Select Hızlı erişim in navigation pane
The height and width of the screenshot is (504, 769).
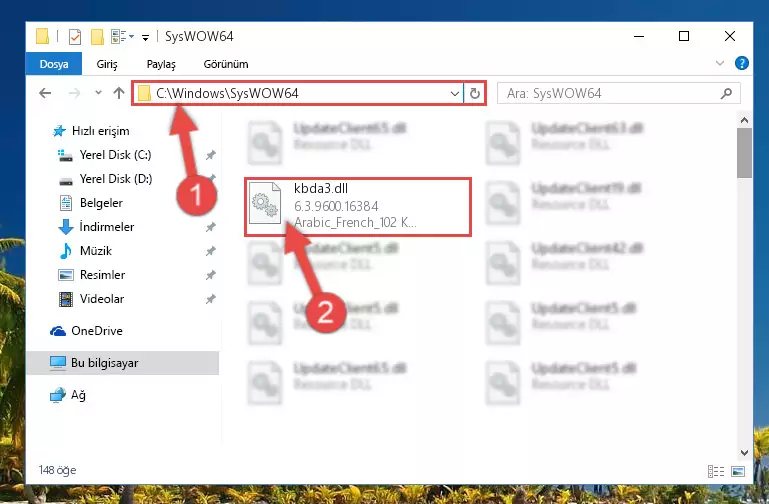pyautogui.click(x=101, y=131)
